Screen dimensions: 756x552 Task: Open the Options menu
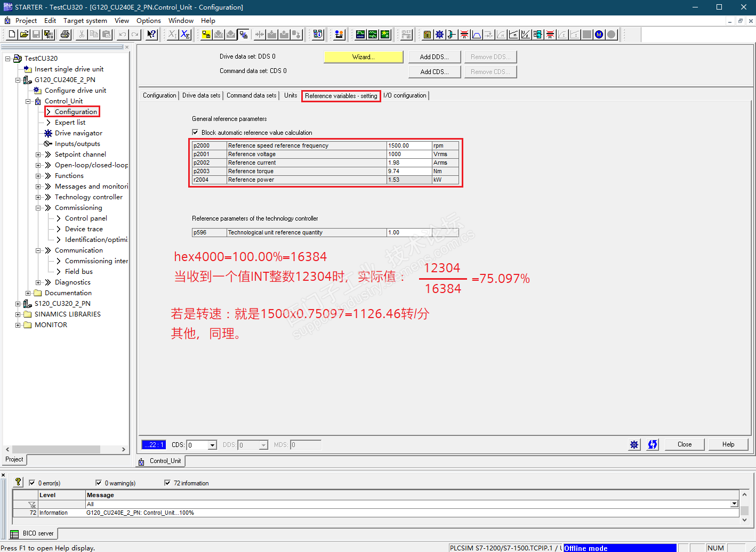[149, 21]
